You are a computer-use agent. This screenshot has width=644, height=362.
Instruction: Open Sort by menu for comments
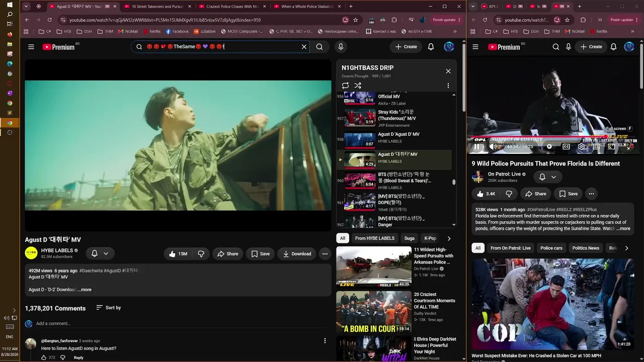point(108,308)
